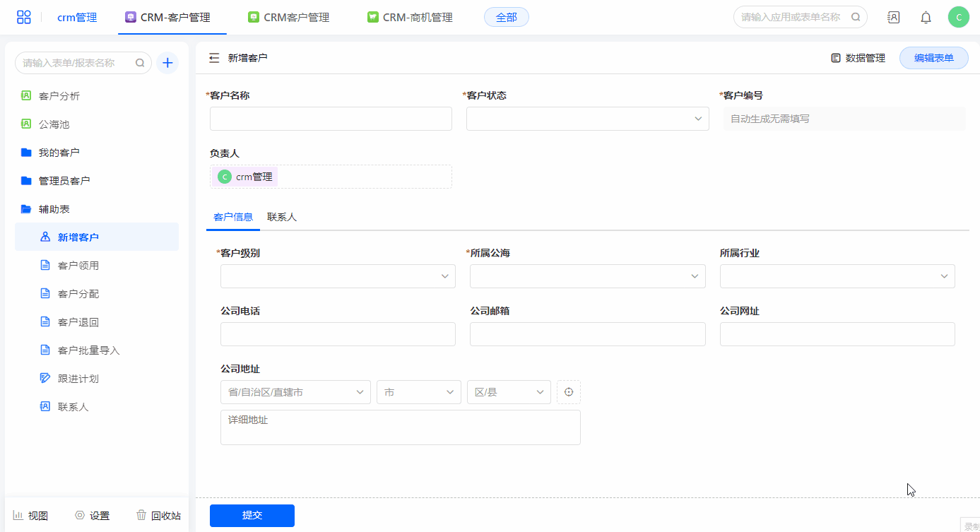Open the 省/自治区/直辖市 province selector
The height and width of the screenshot is (532, 980).
coord(295,392)
